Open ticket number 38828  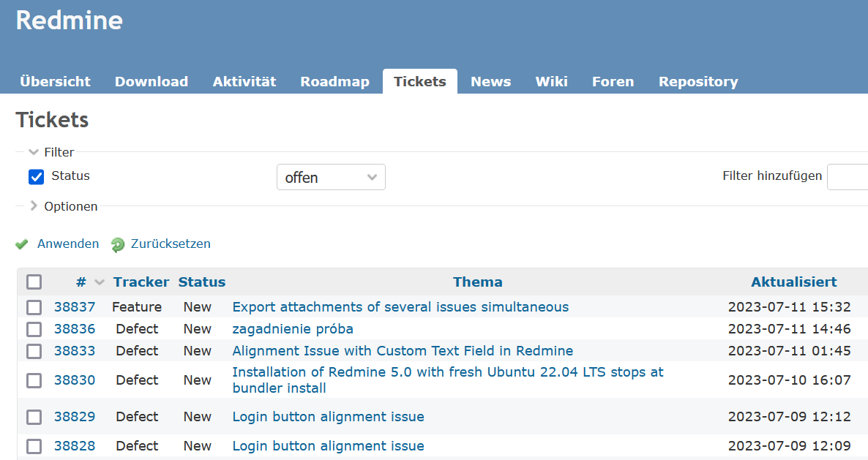click(x=74, y=445)
